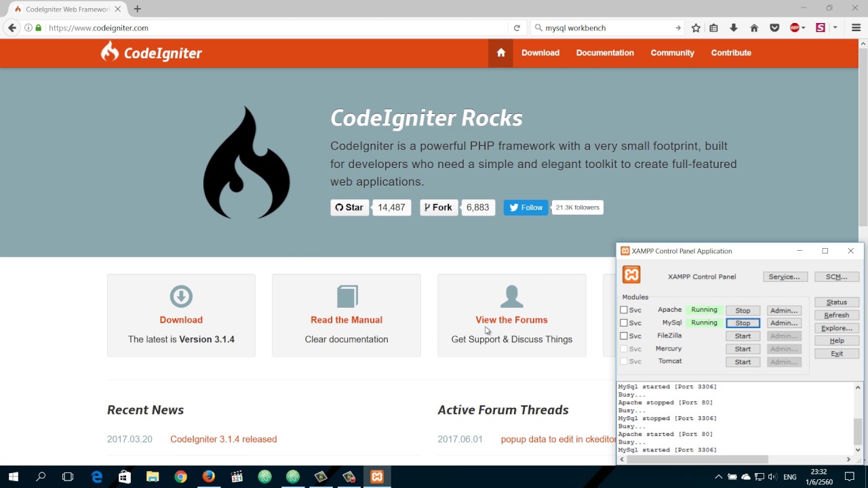This screenshot has width=868, height=488.
Task: Click the book icon above Read the Manual
Action: point(347,296)
